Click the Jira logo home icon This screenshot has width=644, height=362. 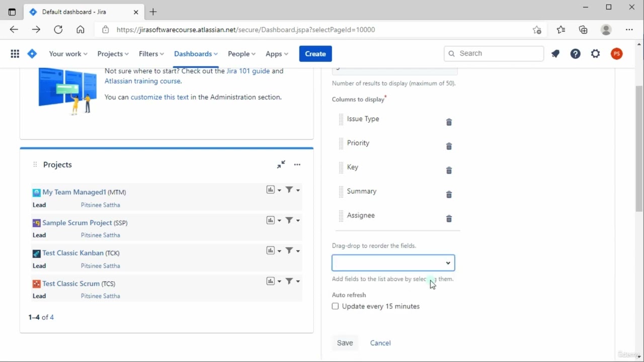(32, 54)
